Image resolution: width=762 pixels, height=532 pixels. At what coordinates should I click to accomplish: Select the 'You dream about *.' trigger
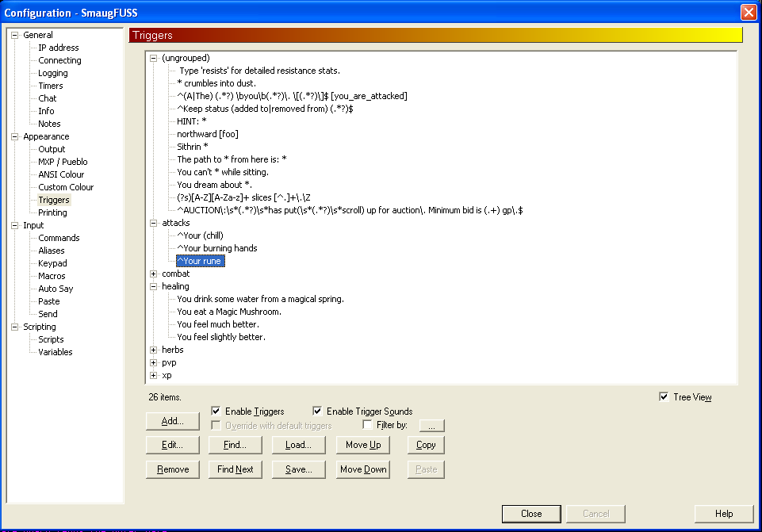coord(214,185)
